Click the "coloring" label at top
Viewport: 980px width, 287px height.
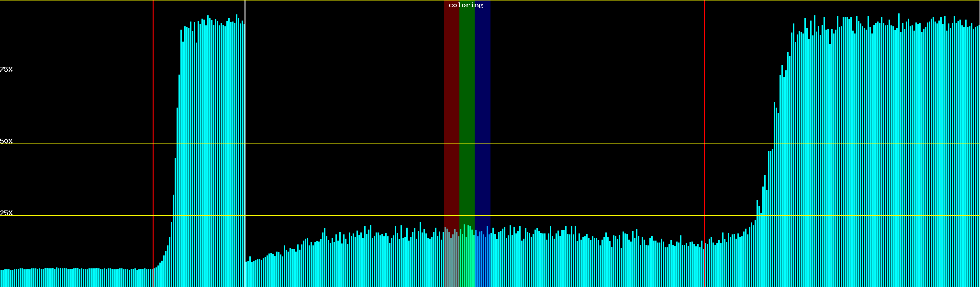coord(466,5)
